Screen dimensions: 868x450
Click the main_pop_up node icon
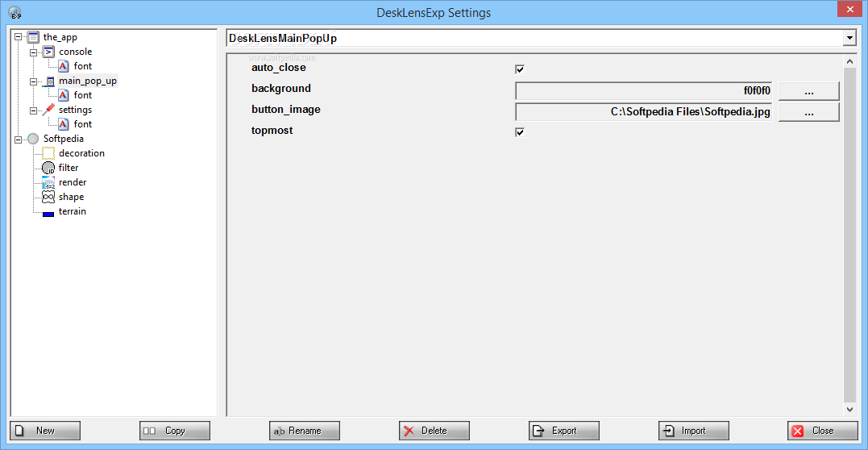(x=49, y=81)
